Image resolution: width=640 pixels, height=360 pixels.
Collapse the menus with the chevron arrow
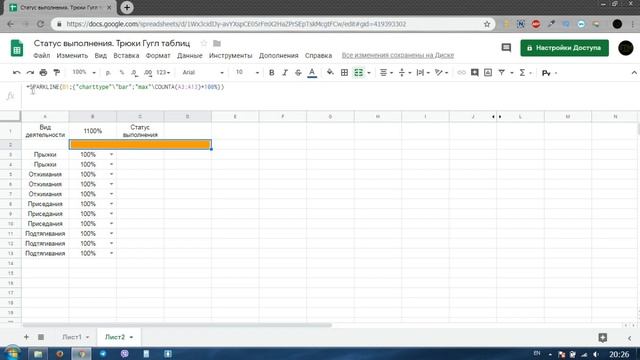[634, 73]
